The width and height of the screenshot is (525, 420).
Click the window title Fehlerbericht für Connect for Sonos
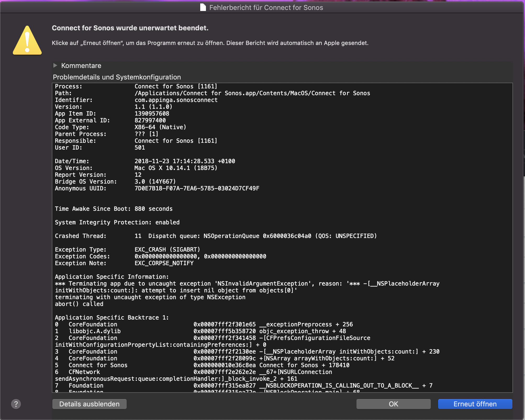pos(266,8)
